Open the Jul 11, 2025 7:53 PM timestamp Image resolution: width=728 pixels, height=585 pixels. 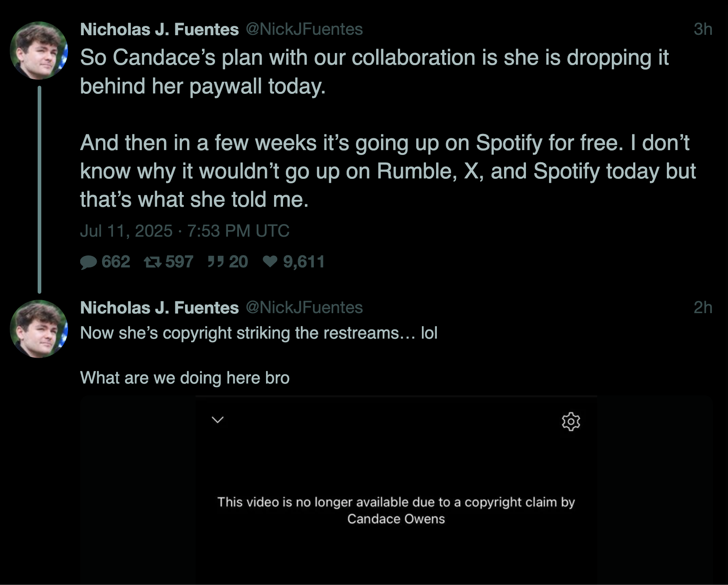185,231
